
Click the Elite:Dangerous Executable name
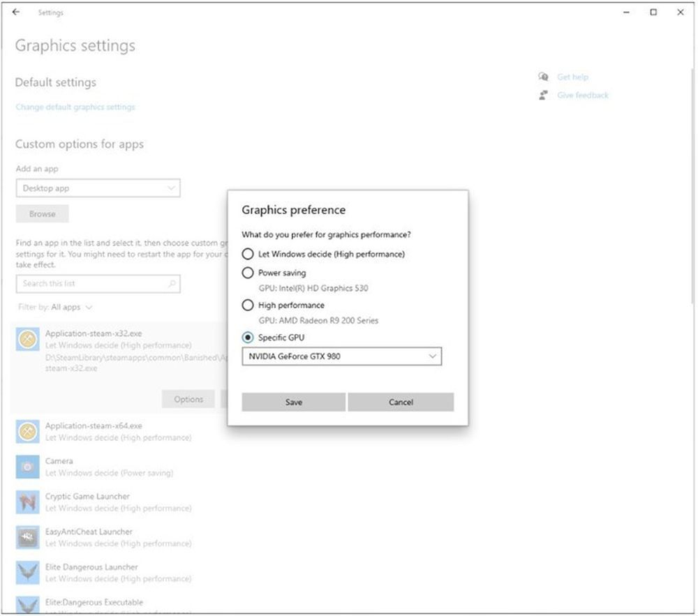94,602
